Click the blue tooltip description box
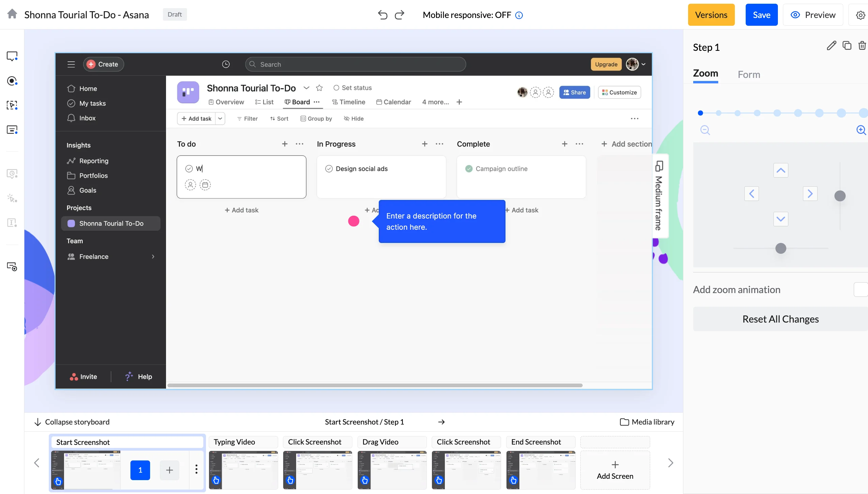The image size is (868, 494). tap(442, 222)
